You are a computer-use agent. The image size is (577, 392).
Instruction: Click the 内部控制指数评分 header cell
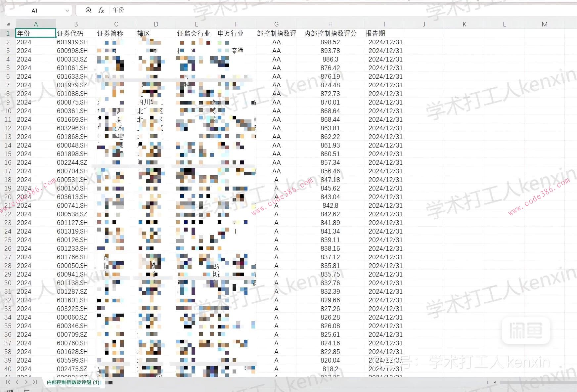point(330,33)
